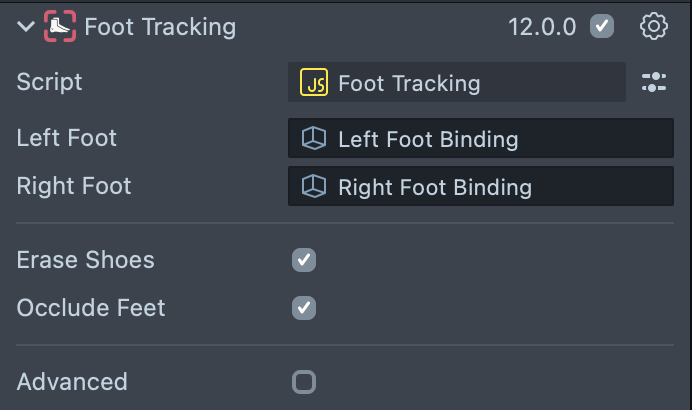This screenshot has height=410, width=692.
Task: Click the cube icon for Right Foot Binding
Action: click(x=314, y=187)
